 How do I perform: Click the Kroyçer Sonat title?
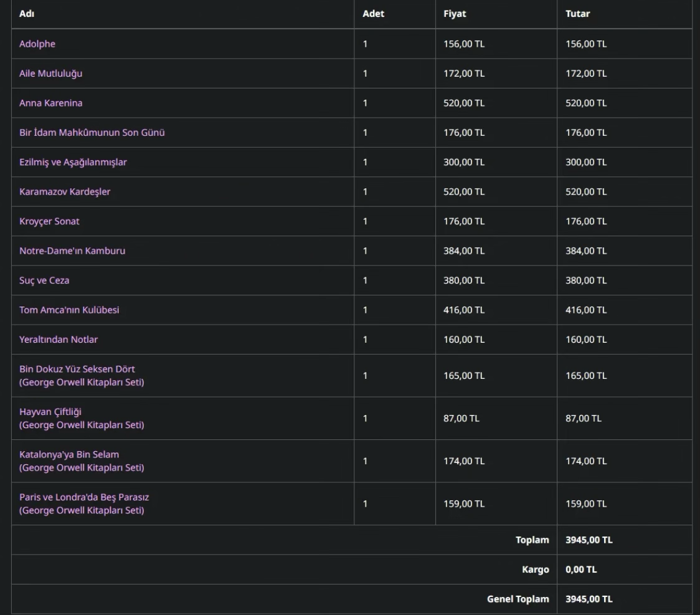(x=49, y=221)
